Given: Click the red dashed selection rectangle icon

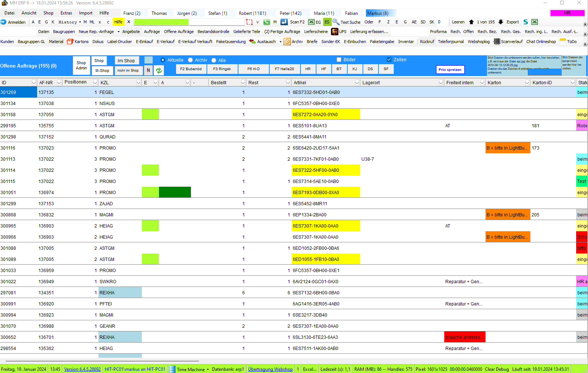Looking at the screenshot, I should tap(249, 22).
